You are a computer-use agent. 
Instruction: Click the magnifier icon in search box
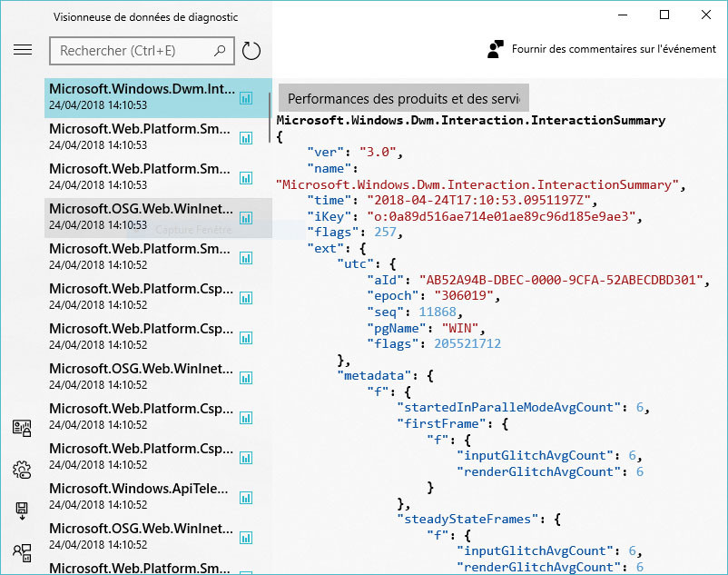tap(220, 51)
